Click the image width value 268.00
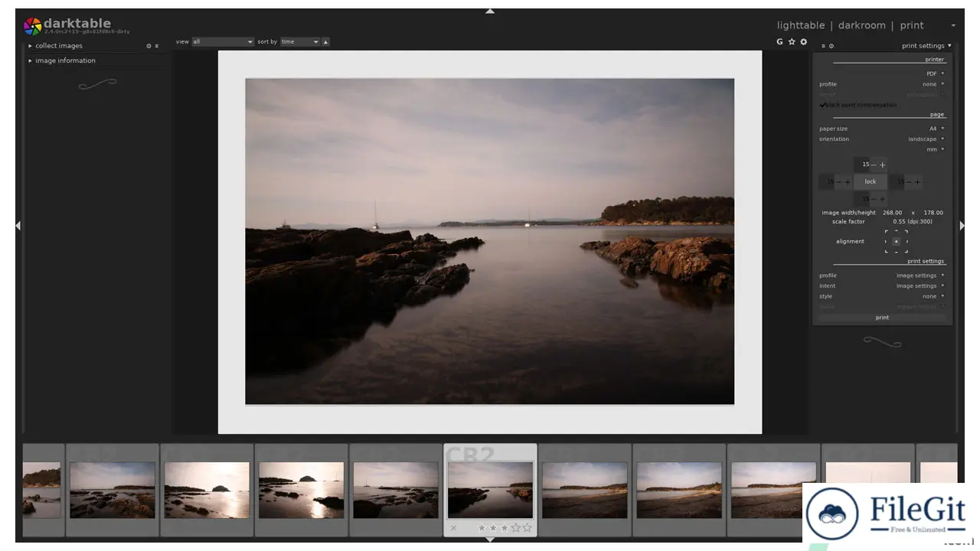 (x=892, y=213)
